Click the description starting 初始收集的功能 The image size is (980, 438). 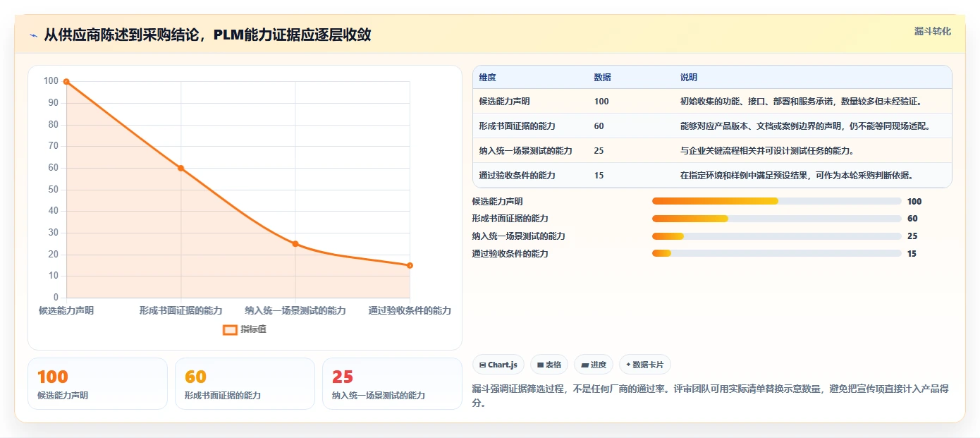800,102
